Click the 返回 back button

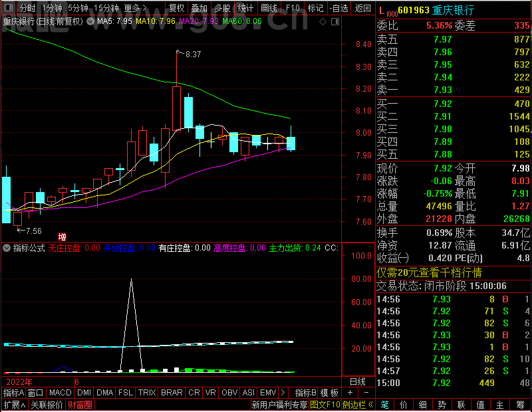pos(362,8)
